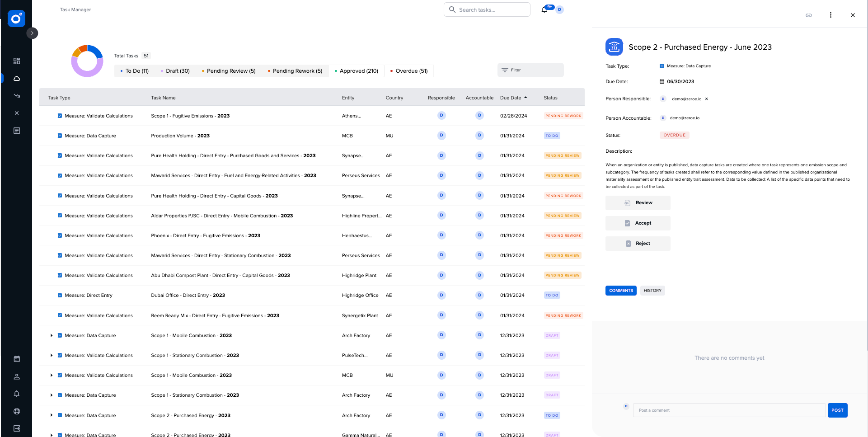The width and height of the screenshot is (868, 437).
Task: Select the cloud icon in the left sidebar
Action: pos(17,78)
